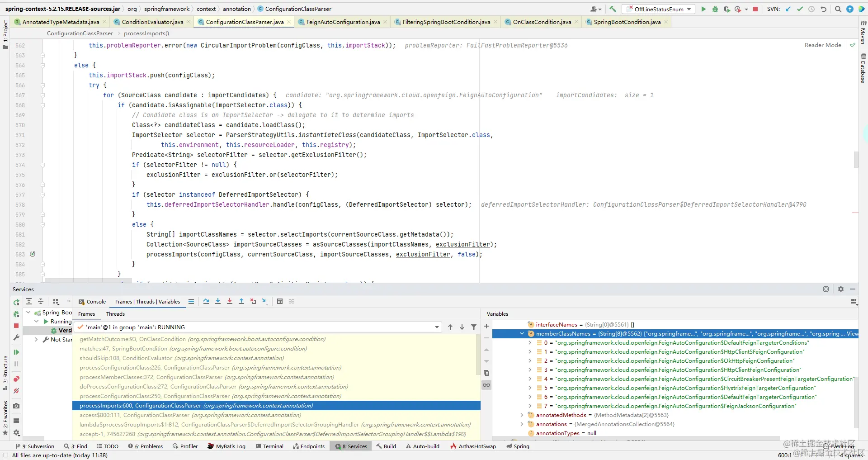Open Problems tool window button
The width and height of the screenshot is (868, 460).
pos(145,446)
